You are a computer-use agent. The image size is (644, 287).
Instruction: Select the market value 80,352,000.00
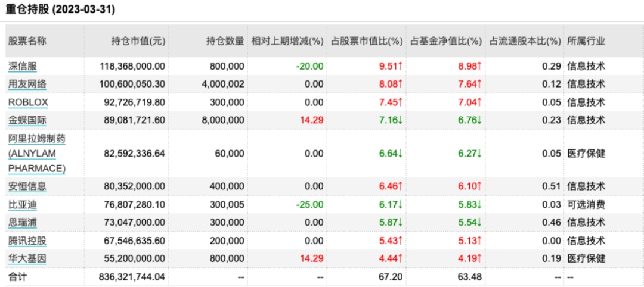pyautogui.click(x=135, y=186)
